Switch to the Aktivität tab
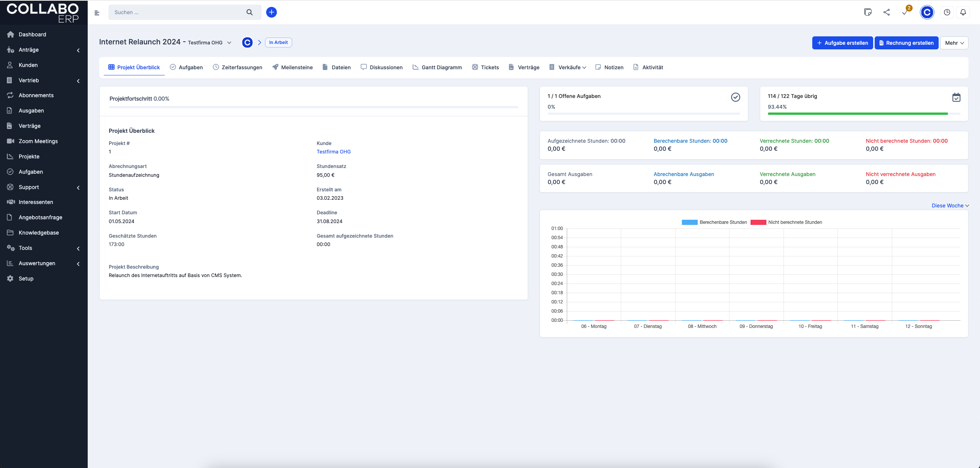Screen dimensions: 980x468 [648, 67]
